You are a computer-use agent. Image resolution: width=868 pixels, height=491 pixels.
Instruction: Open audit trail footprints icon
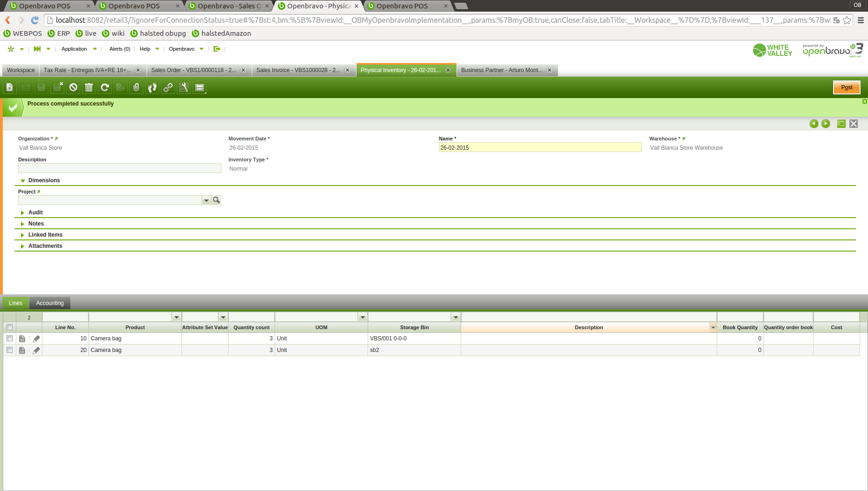(152, 87)
